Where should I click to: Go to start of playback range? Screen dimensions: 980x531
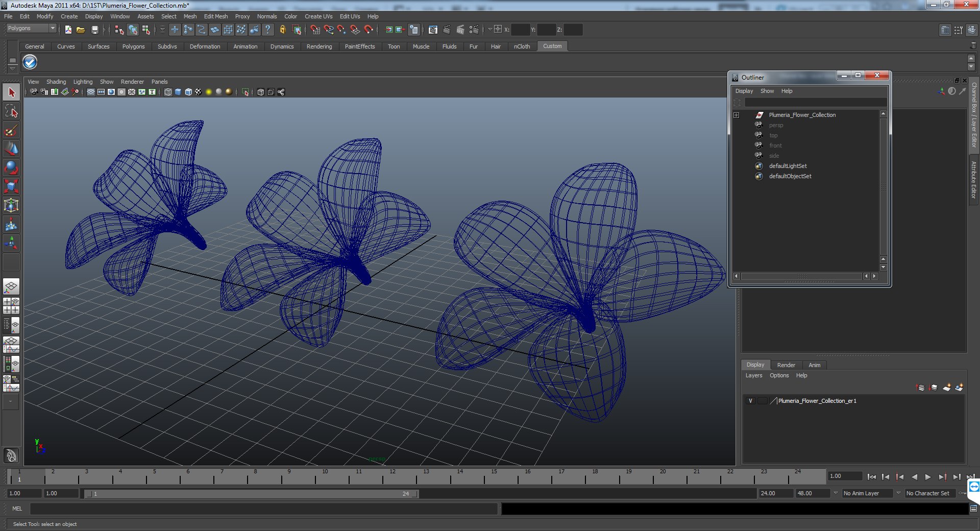[871, 477]
